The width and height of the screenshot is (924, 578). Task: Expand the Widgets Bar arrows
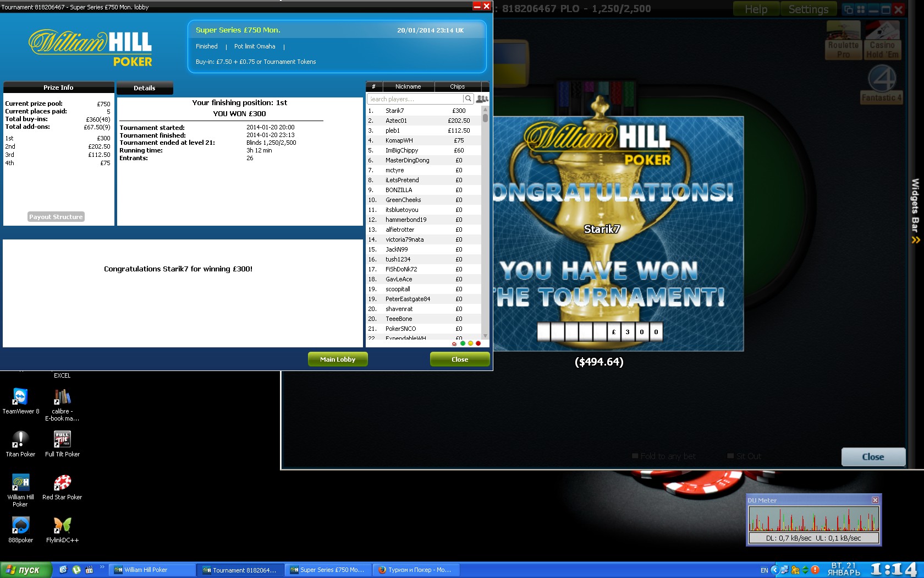[916, 240]
